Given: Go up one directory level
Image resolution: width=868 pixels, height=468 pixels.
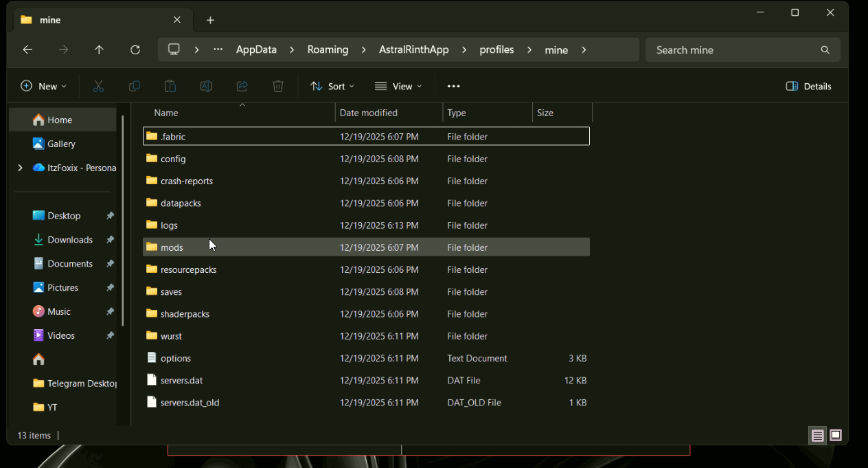Looking at the screenshot, I should point(99,49).
